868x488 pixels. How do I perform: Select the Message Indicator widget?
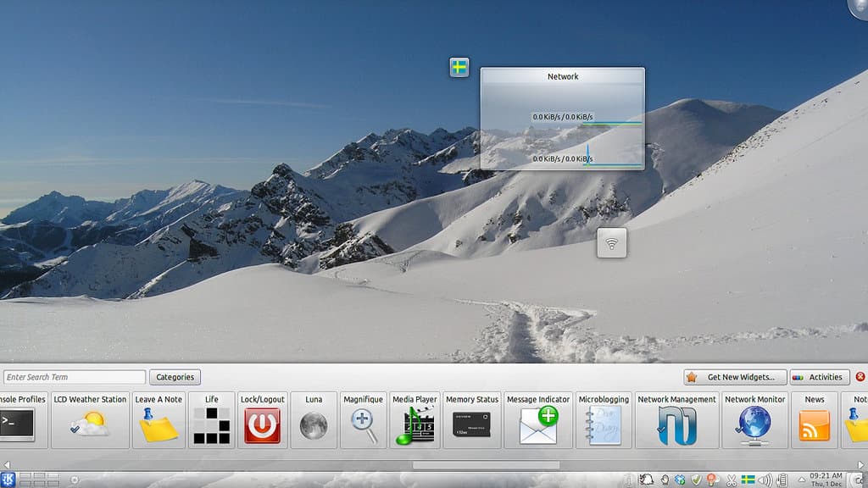[x=538, y=420]
